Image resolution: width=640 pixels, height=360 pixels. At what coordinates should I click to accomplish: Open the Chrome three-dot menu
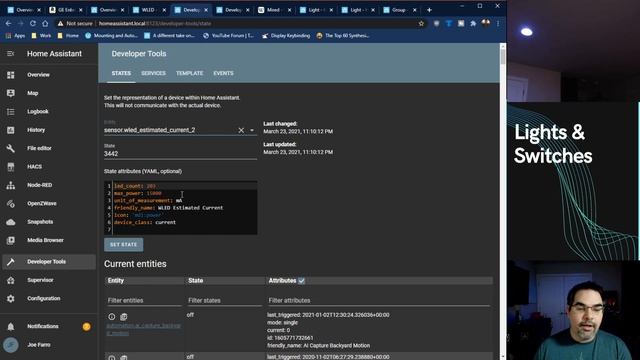(498, 24)
